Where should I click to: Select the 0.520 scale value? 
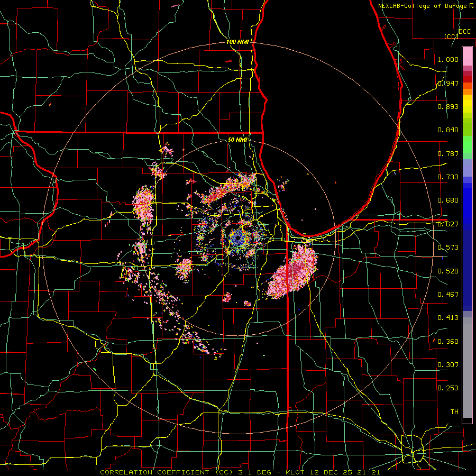pyautogui.click(x=448, y=271)
